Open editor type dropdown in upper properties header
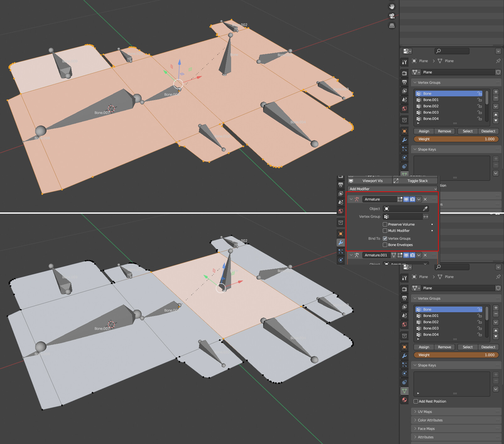 [x=407, y=51]
